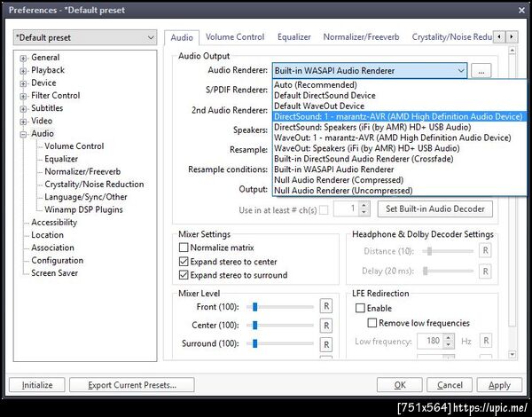Switch to the Volume Control tab
532x417 pixels.
coord(235,36)
